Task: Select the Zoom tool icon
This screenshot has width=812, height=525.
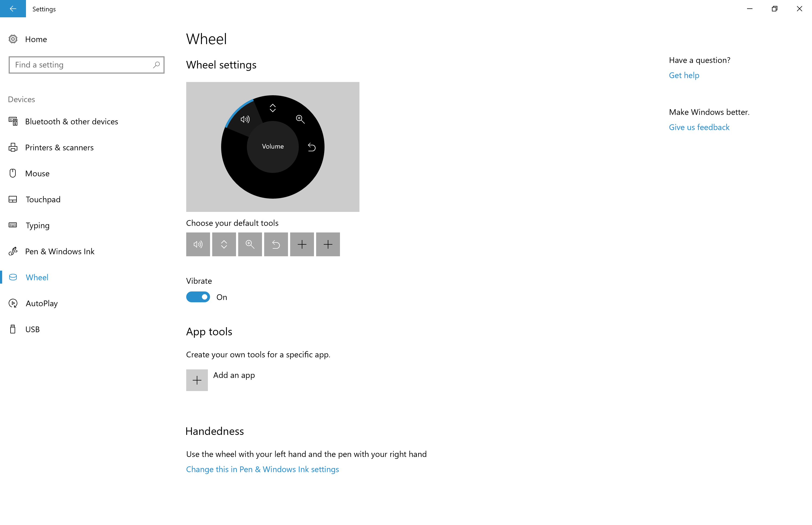Action: click(x=249, y=244)
